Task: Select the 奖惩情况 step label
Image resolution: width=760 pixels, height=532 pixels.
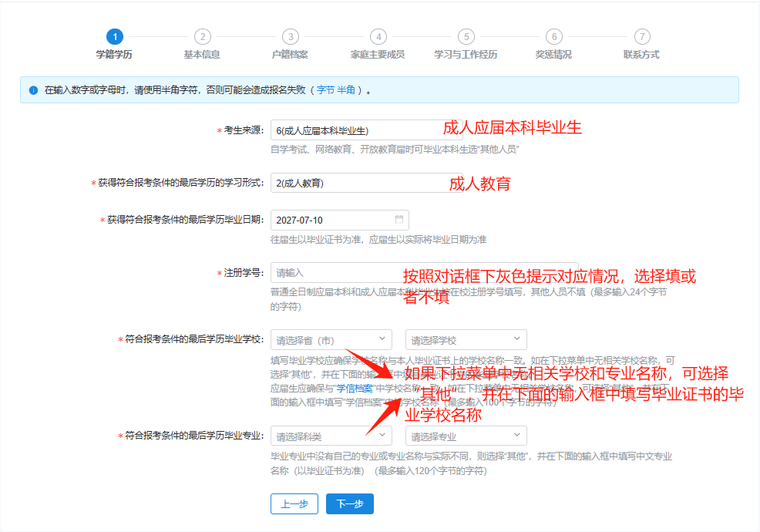Action: tap(553, 54)
